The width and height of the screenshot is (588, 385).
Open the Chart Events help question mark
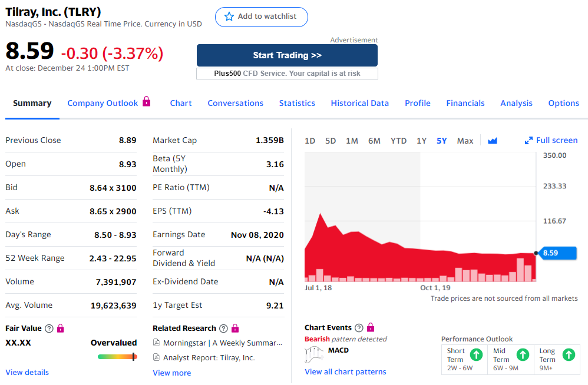pos(359,328)
